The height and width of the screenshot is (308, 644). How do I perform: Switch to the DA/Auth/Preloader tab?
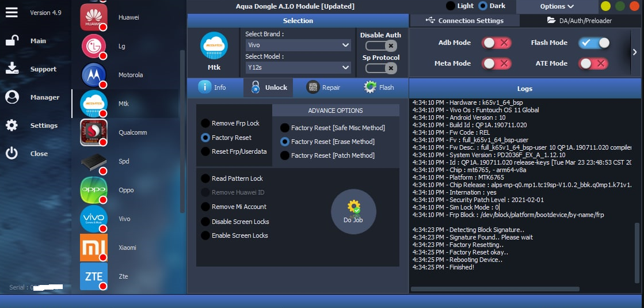coord(580,21)
